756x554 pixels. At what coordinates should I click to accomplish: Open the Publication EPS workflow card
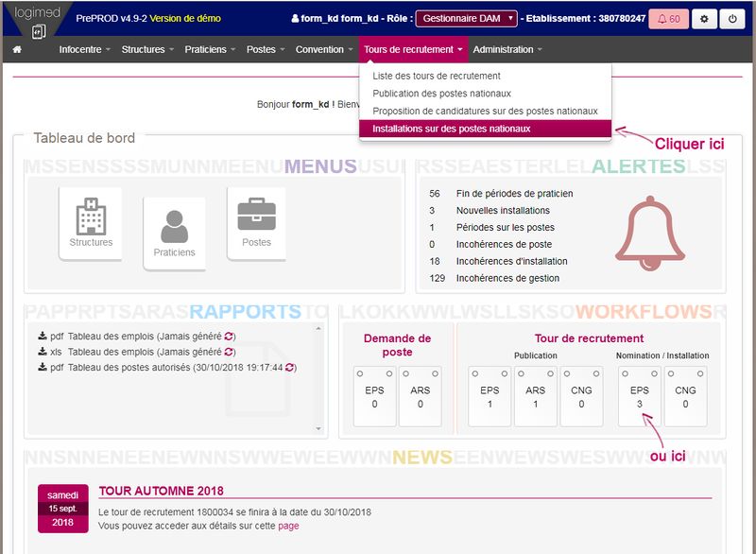pos(490,397)
